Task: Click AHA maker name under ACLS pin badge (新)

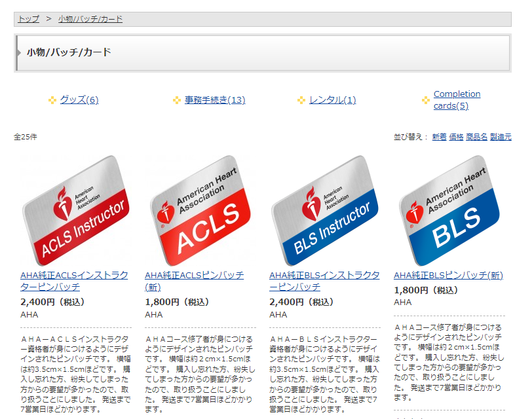Action: [x=154, y=315]
